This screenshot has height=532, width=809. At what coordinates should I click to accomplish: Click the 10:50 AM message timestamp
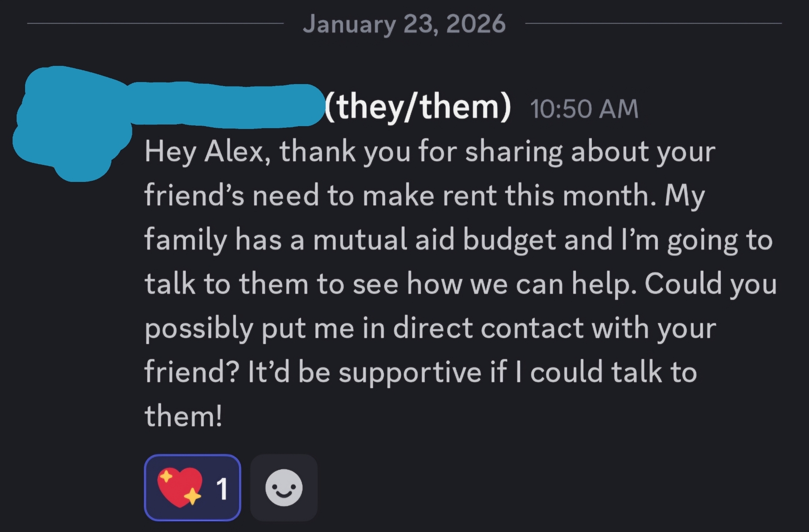click(x=584, y=109)
